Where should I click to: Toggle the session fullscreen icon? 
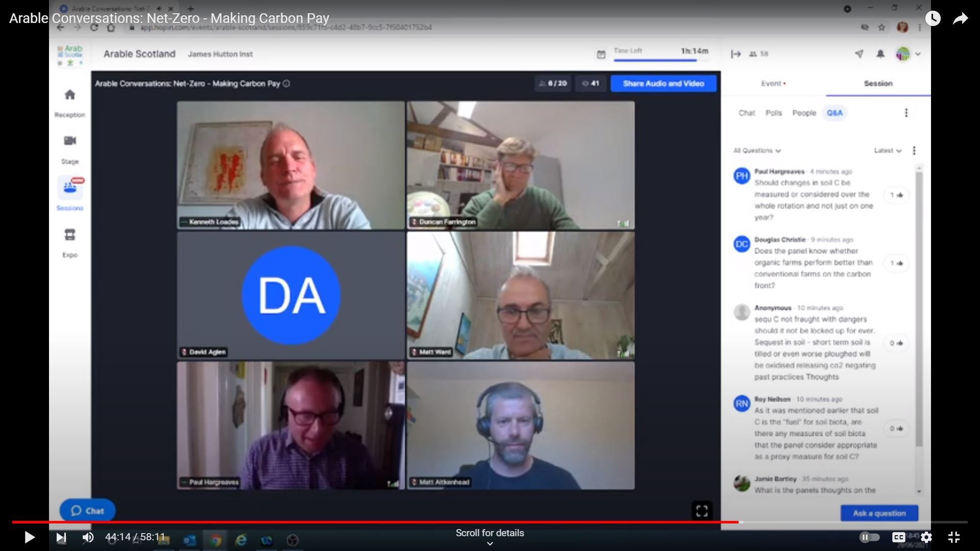point(702,511)
